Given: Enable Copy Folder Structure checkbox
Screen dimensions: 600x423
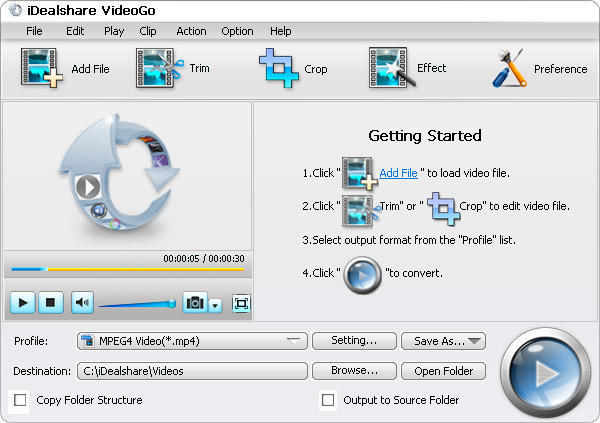Looking at the screenshot, I should coord(20,400).
